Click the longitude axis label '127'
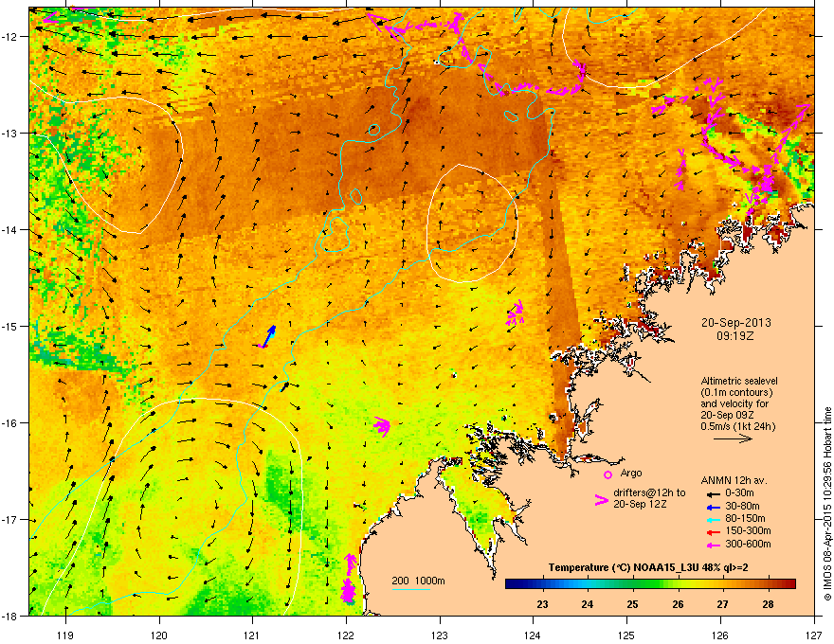The width and height of the screenshot is (834, 644). 814,635
